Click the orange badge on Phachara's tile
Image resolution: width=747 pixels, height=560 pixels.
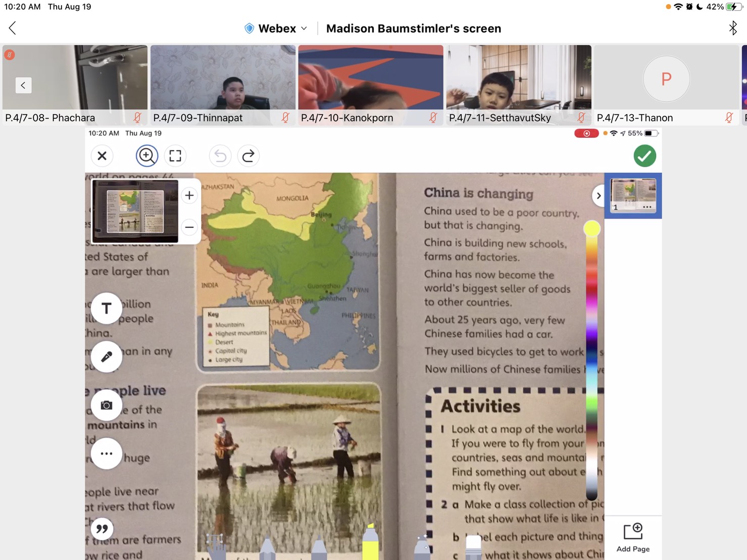pos(10,55)
